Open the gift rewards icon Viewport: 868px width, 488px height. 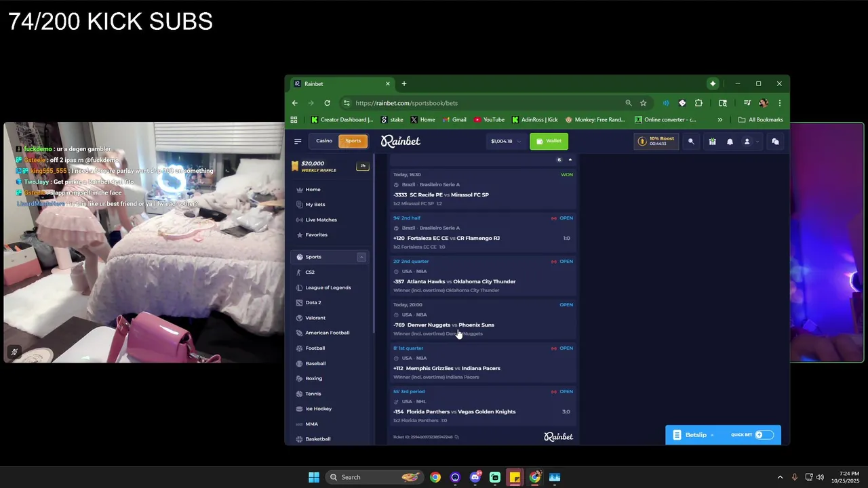coord(712,142)
